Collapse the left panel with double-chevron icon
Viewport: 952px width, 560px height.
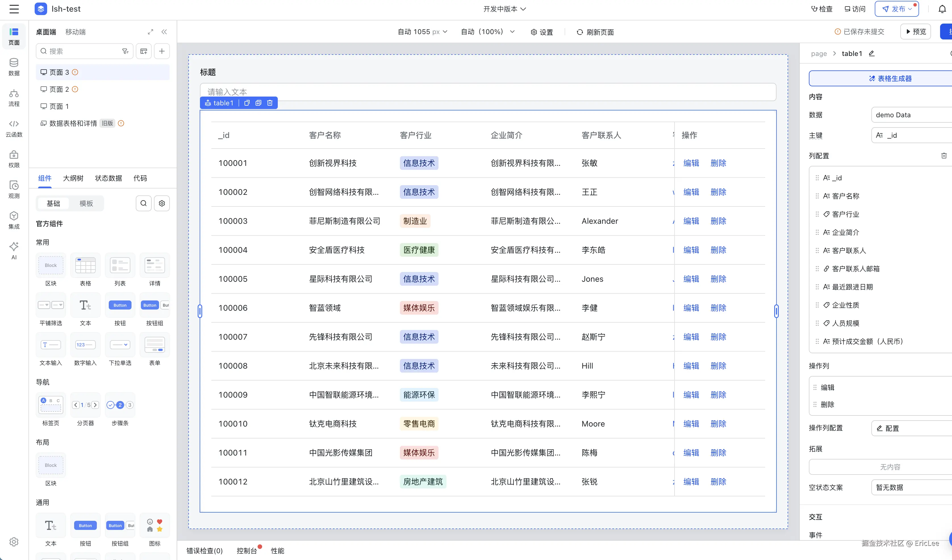click(164, 32)
